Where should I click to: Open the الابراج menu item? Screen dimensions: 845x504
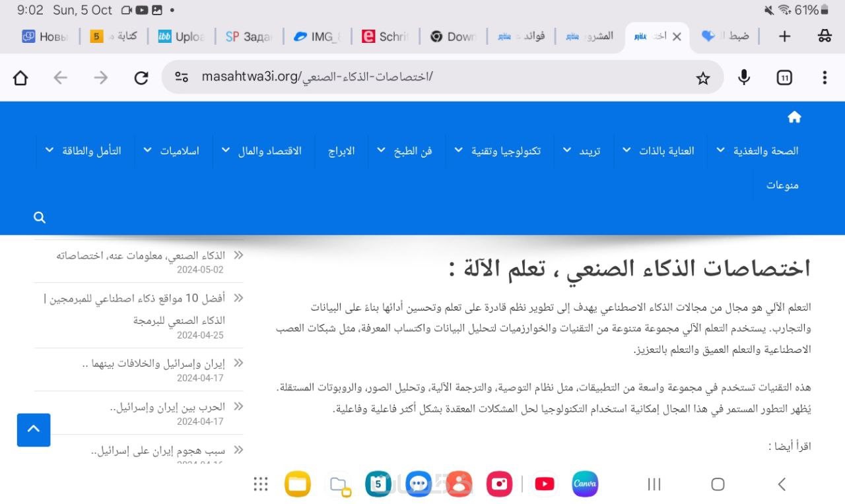(x=341, y=151)
